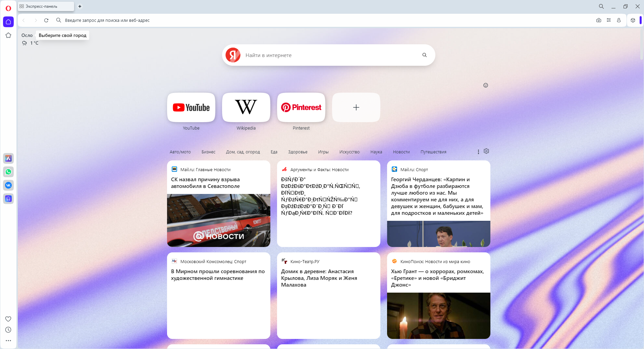Search open tabs with magnifier icon
This screenshot has height=349, width=644.
coord(601,6)
